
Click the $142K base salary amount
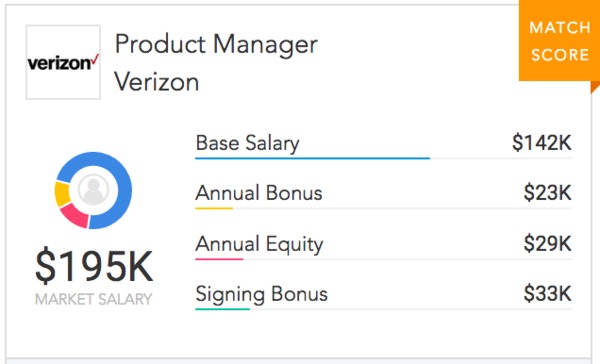click(x=542, y=143)
